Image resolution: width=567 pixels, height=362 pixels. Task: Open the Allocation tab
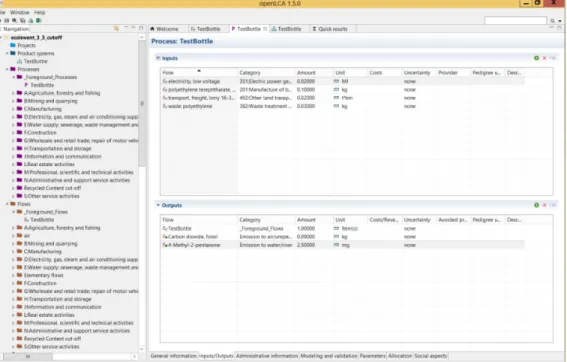click(x=400, y=356)
